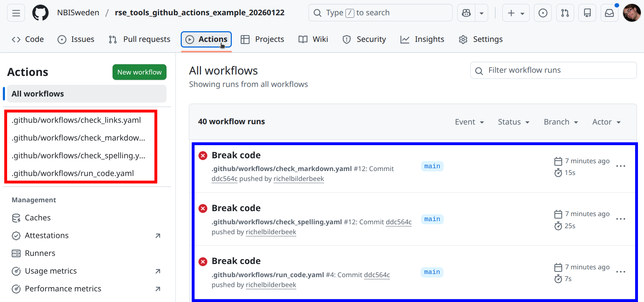This screenshot has height=302, width=644.
Task: Switch to the Insights tab
Action: 422,39
